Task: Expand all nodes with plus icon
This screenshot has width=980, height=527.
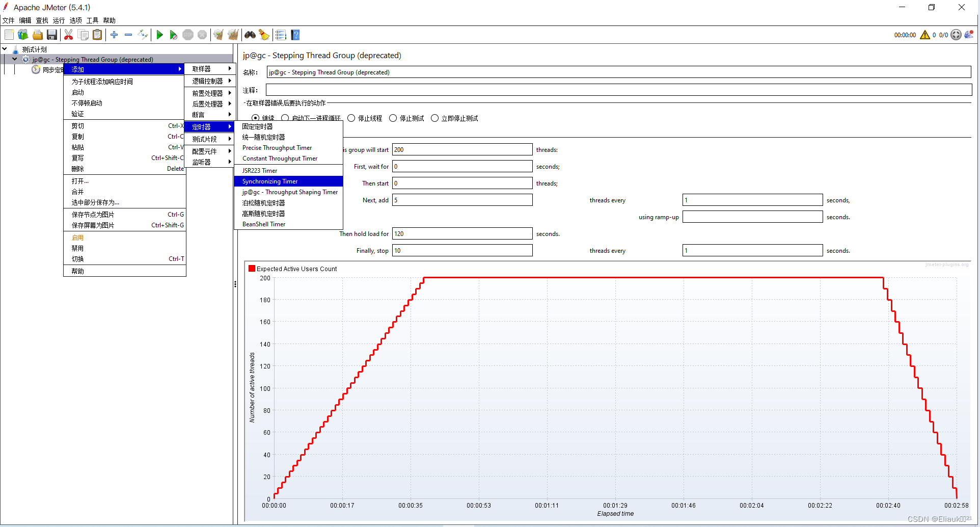Action: [x=114, y=35]
